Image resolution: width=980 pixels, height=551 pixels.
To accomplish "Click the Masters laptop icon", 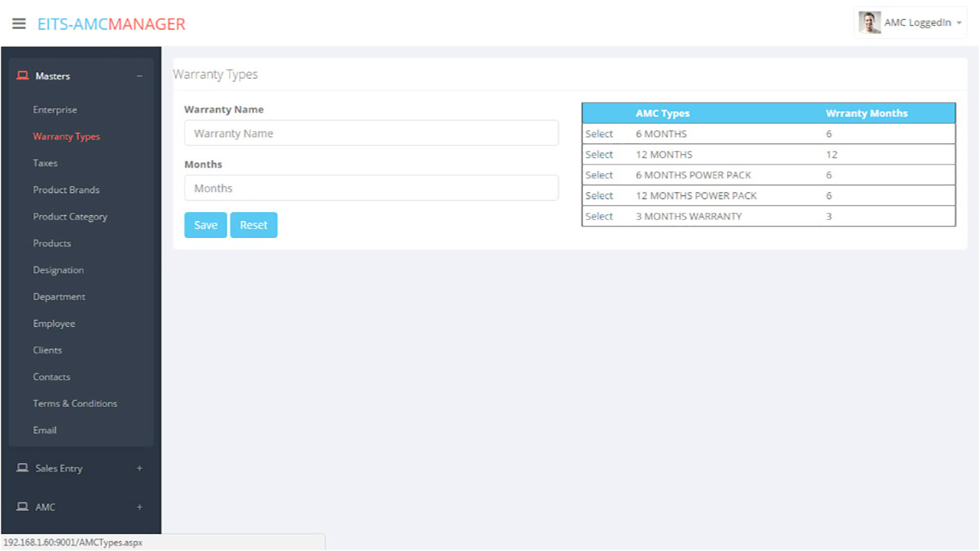I will [22, 76].
